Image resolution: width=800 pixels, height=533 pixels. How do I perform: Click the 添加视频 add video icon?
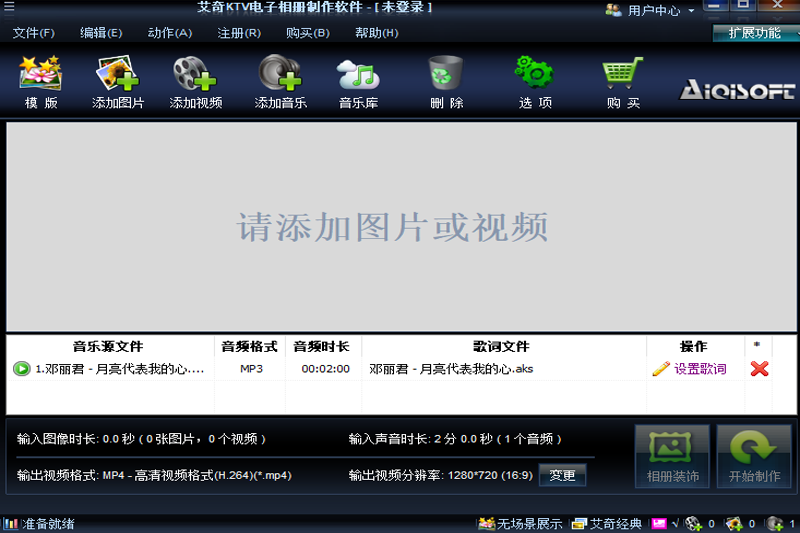coord(195,80)
